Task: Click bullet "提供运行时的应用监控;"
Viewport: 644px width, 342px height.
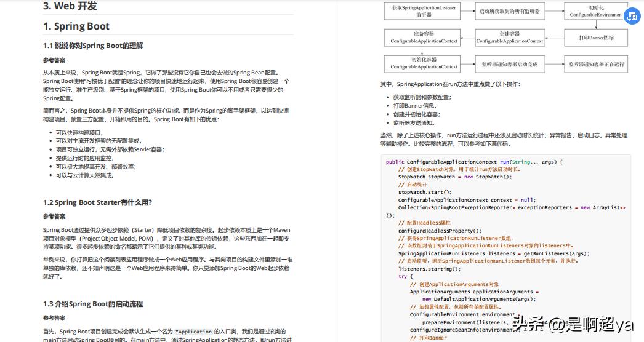Action: coord(84,158)
